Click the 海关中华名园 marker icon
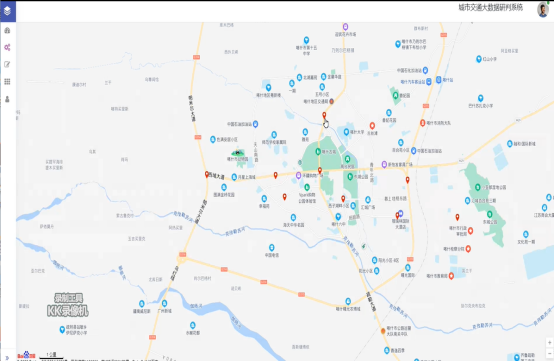Screen dimensions: 554x361 293,217
